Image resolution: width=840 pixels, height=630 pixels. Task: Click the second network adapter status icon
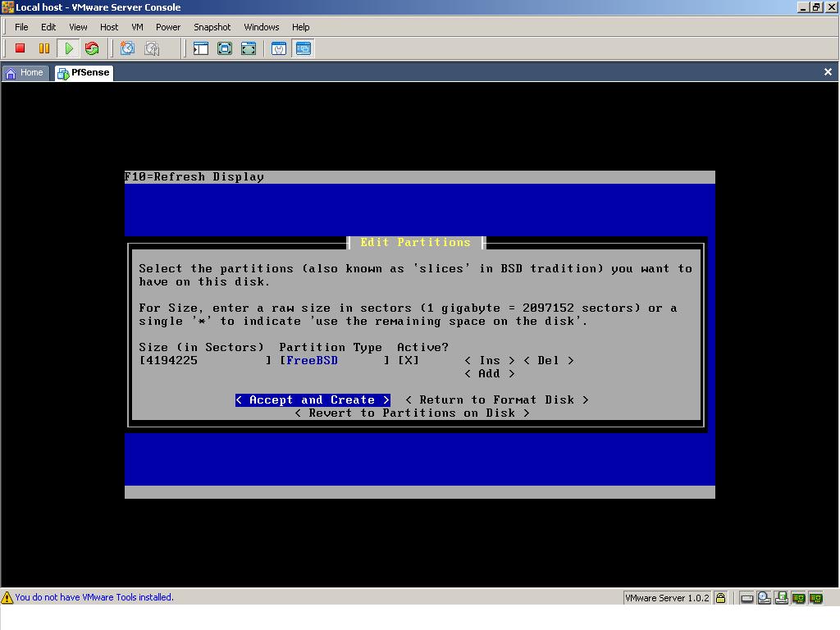(x=816, y=598)
